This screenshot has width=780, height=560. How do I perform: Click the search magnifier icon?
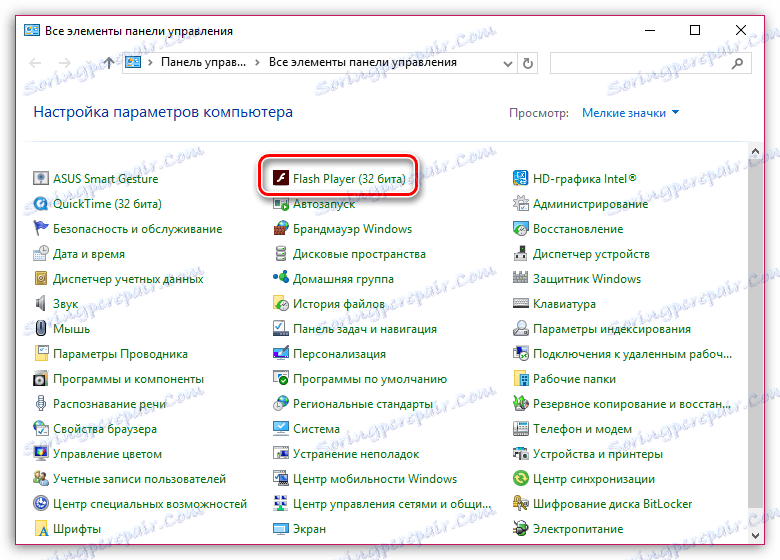(738, 63)
